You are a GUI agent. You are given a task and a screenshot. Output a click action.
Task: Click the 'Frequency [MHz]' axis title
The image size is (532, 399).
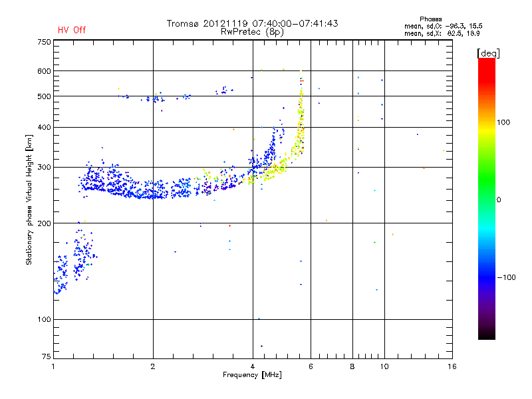[x=252, y=375]
